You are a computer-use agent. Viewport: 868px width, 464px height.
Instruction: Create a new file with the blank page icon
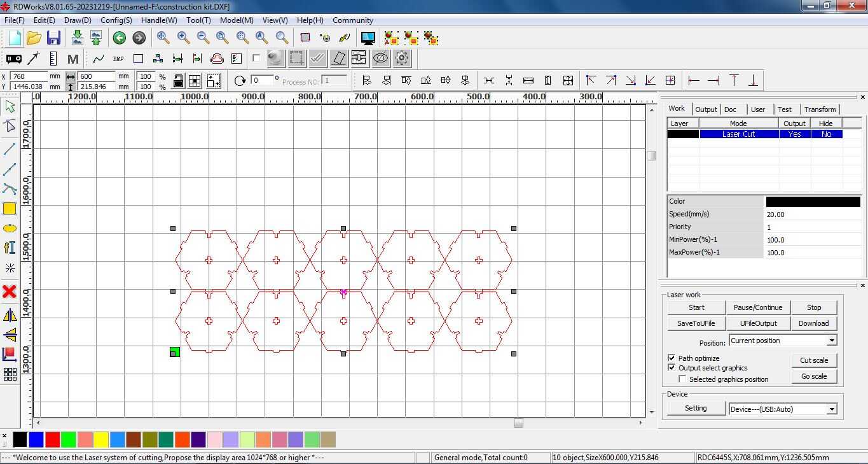click(x=14, y=38)
